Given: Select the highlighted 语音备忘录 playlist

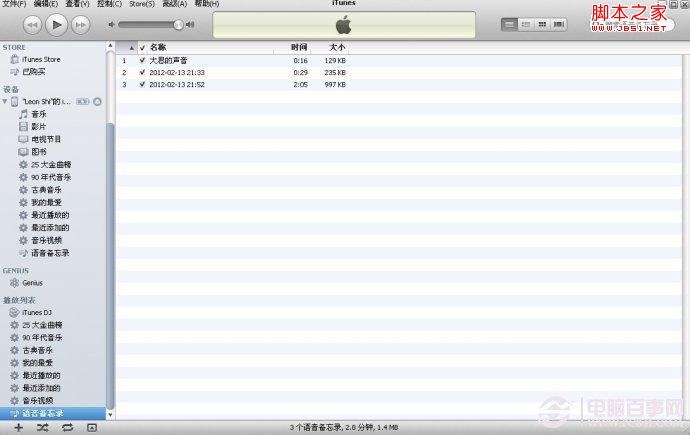Looking at the screenshot, I should (x=53, y=413).
